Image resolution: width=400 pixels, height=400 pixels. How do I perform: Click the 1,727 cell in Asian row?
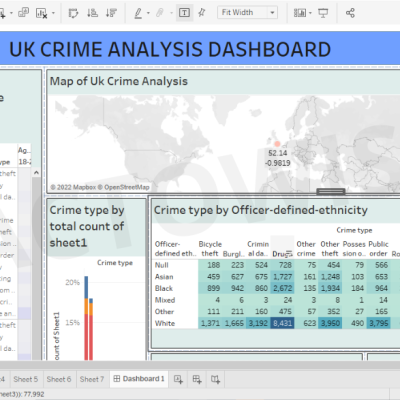tap(282, 277)
